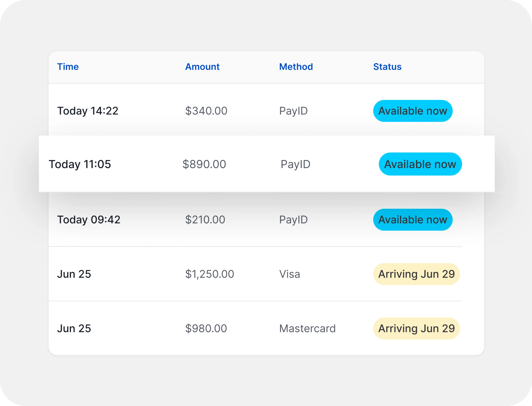Click the $210.00 amount

pos(205,220)
